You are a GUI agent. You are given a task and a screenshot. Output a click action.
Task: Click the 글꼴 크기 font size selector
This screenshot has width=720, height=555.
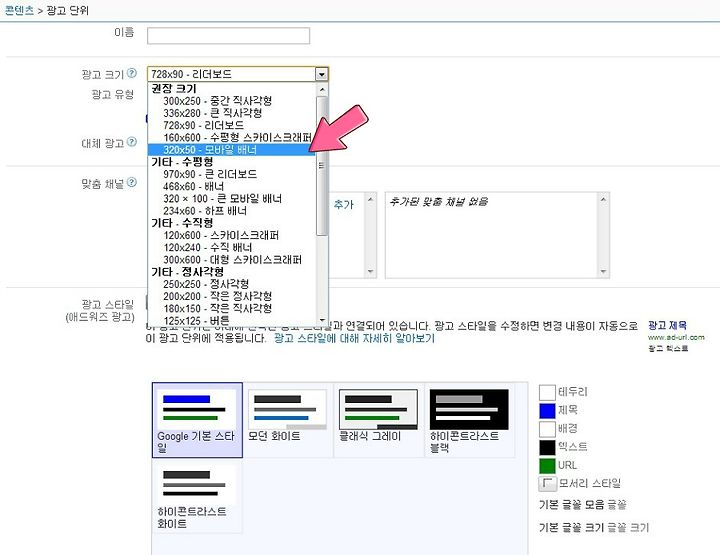point(628,527)
